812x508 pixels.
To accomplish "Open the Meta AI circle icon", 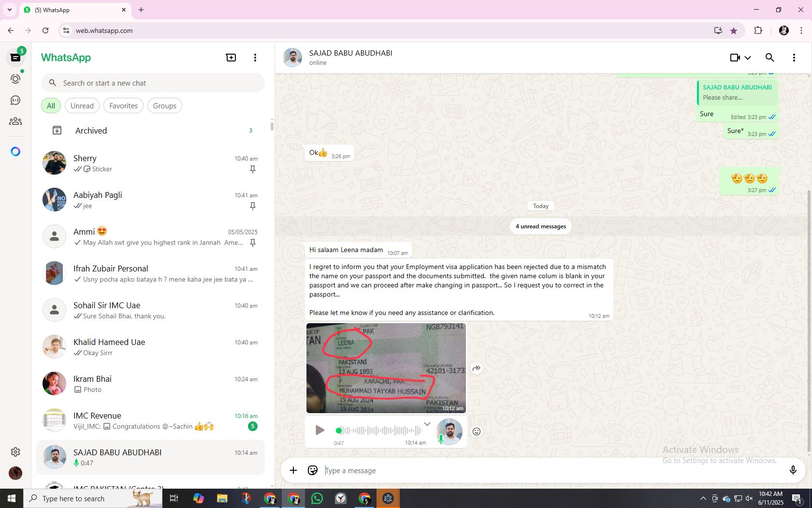I will 15,151.
